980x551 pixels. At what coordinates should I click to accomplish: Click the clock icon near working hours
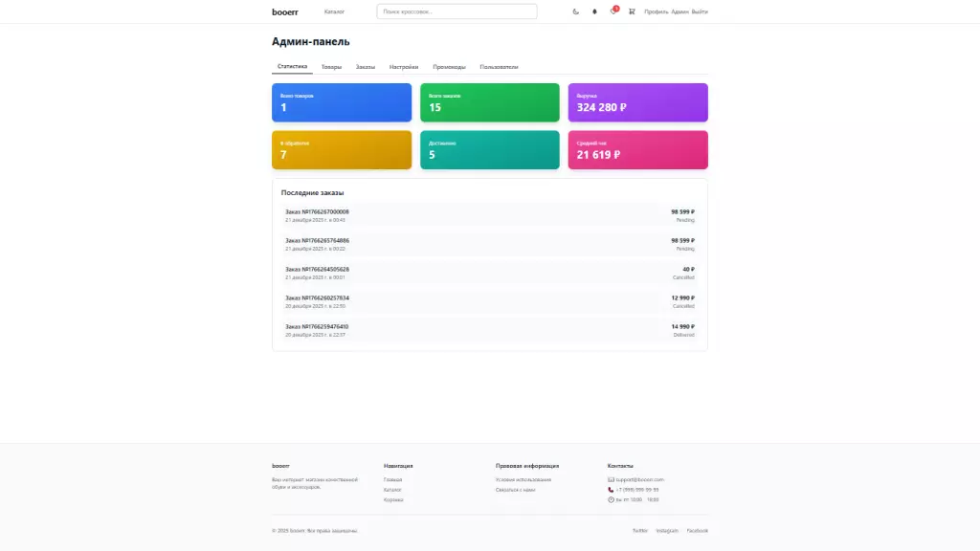tap(611, 499)
